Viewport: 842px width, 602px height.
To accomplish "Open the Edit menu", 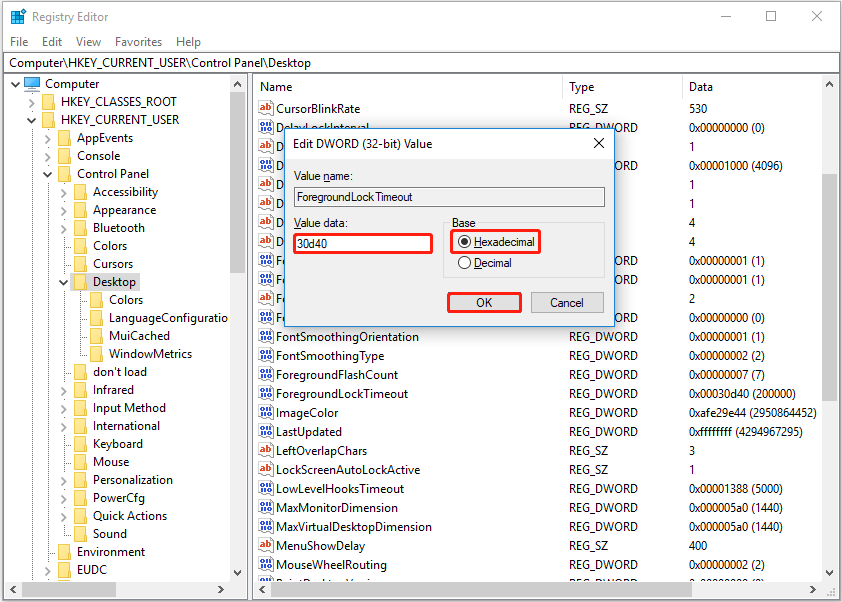I will (51, 42).
